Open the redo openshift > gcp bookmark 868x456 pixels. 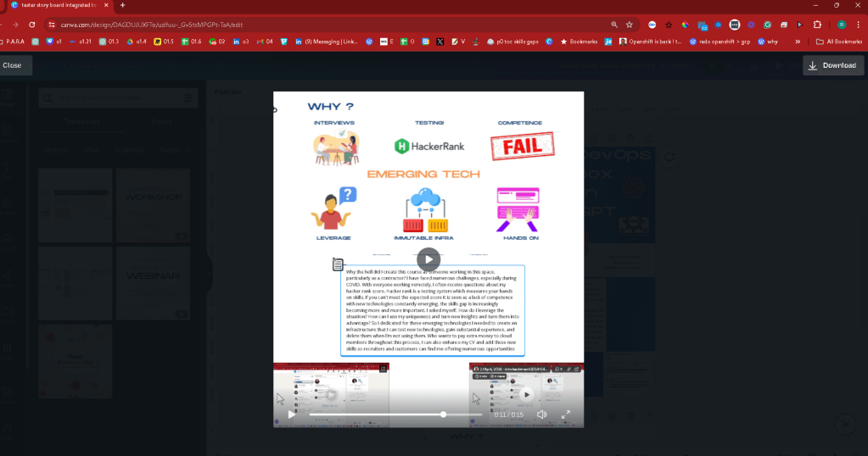(x=720, y=42)
